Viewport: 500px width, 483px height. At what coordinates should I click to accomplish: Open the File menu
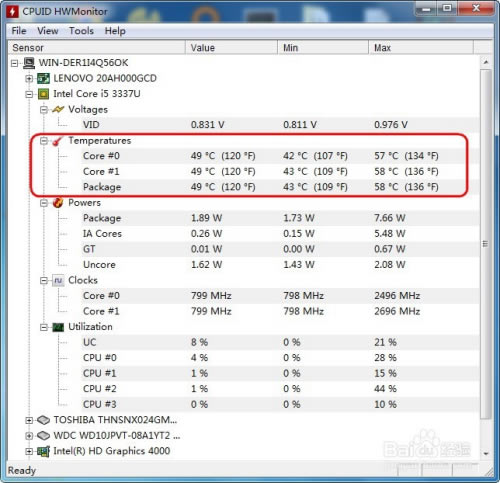[x=19, y=31]
